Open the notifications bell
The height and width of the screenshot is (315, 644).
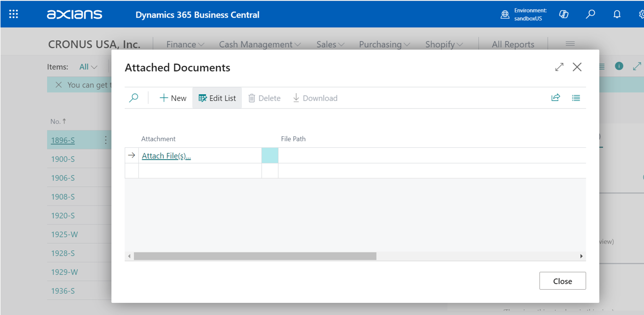pos(617,14)
